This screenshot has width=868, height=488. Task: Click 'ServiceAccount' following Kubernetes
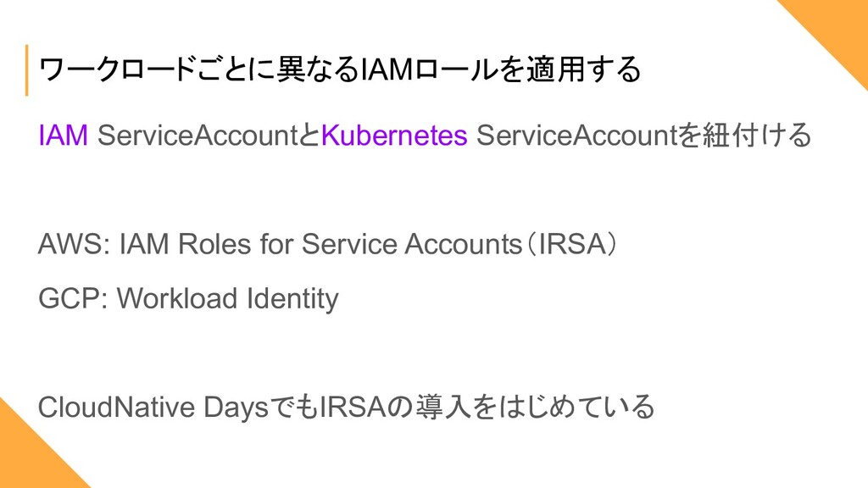coord(576,136)
